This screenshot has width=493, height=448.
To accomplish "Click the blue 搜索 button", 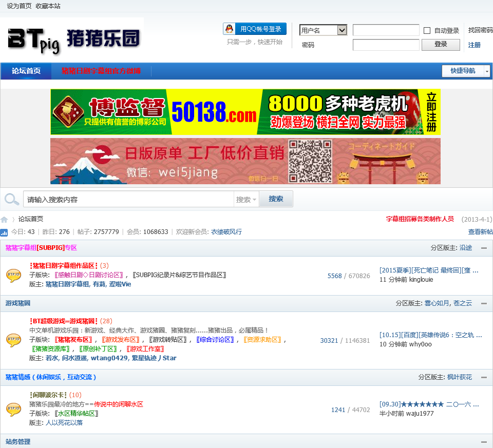I will pyautogui.click(x=276, y=199).
